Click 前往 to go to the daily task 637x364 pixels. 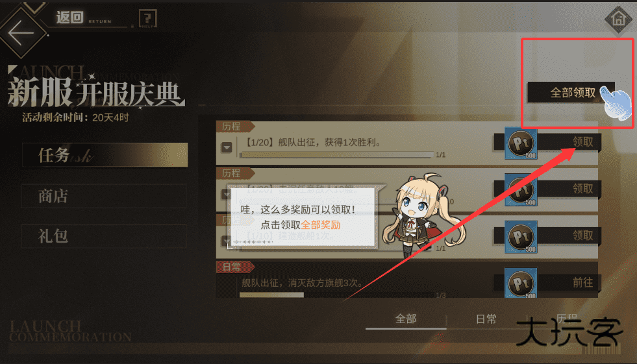pyautogui.click(x=582, y=282)
